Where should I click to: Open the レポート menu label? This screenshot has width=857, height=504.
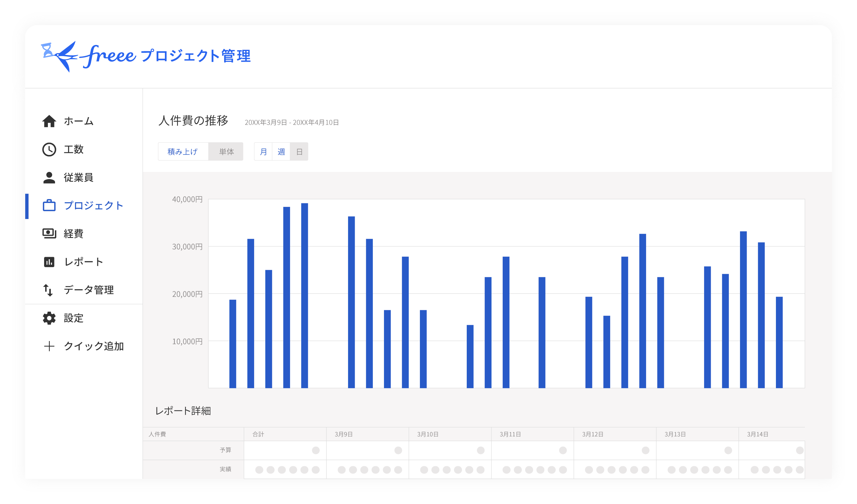[84, 262]
